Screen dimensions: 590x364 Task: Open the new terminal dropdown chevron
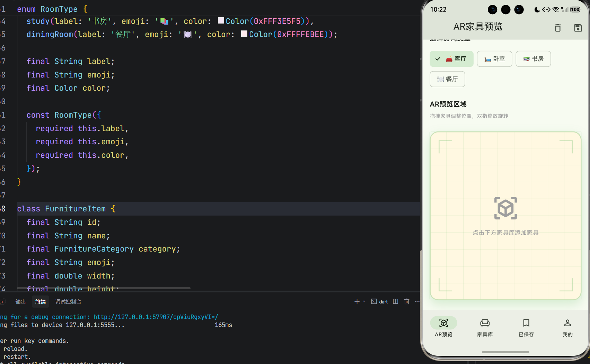click(x=364, y=301)
